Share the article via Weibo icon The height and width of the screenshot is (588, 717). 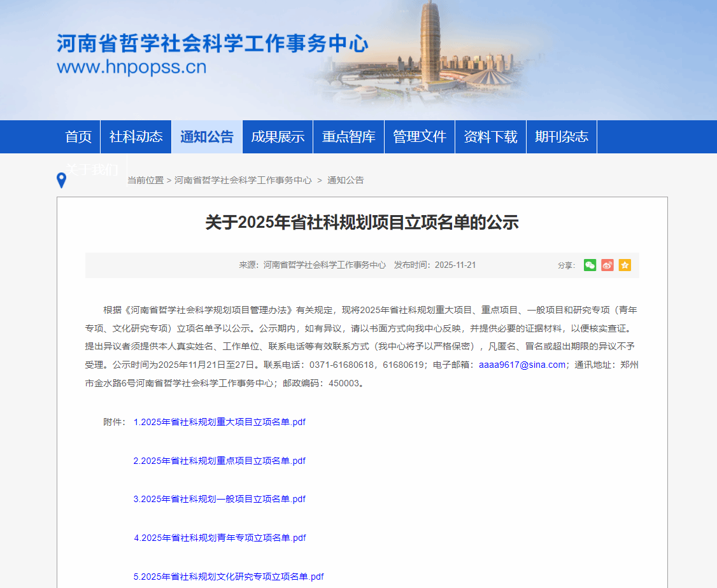[607, 265]
